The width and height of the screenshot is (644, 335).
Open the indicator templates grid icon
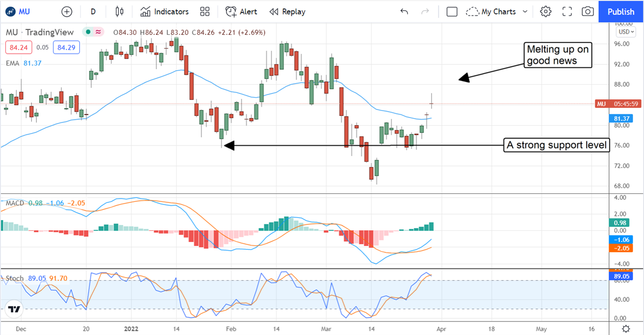click(204, 11)
